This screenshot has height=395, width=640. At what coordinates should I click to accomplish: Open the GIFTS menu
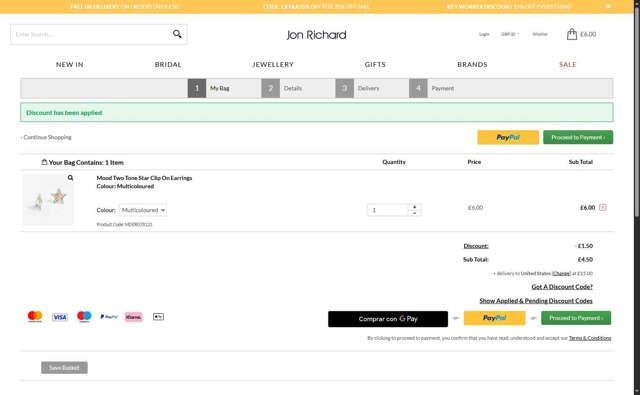375,64
